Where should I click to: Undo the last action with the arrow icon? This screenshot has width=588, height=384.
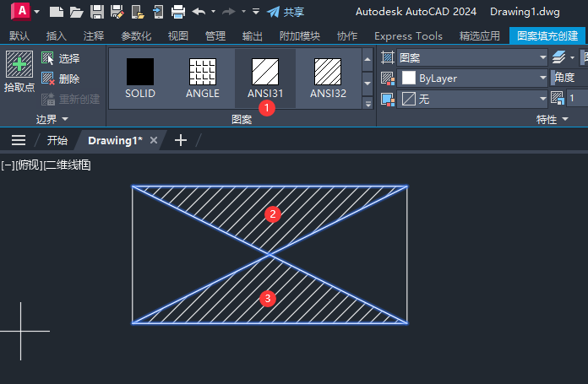199,12
